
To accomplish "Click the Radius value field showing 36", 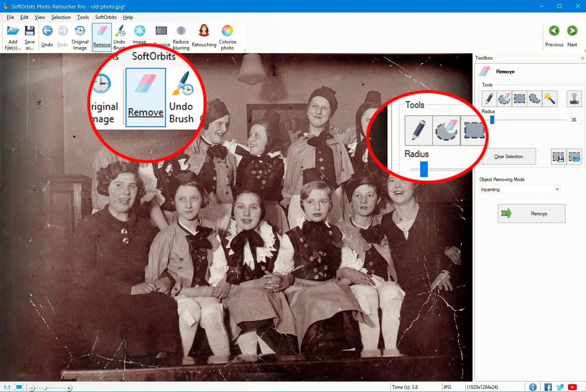I will pos(575,120).
